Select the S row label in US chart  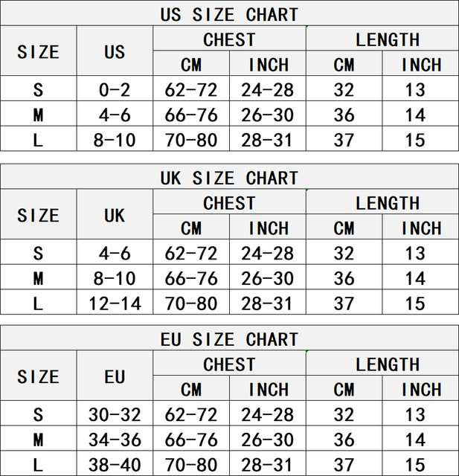[39, 90]
